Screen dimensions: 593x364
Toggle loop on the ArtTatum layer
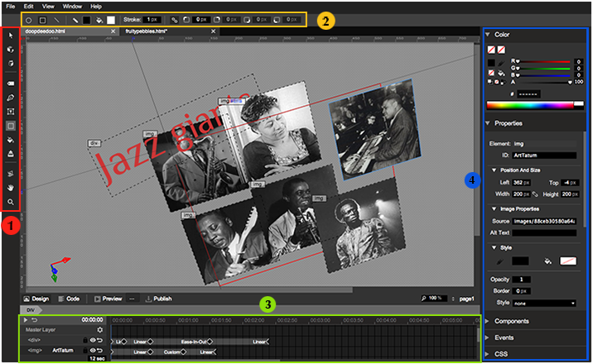(x=100, y=351)
